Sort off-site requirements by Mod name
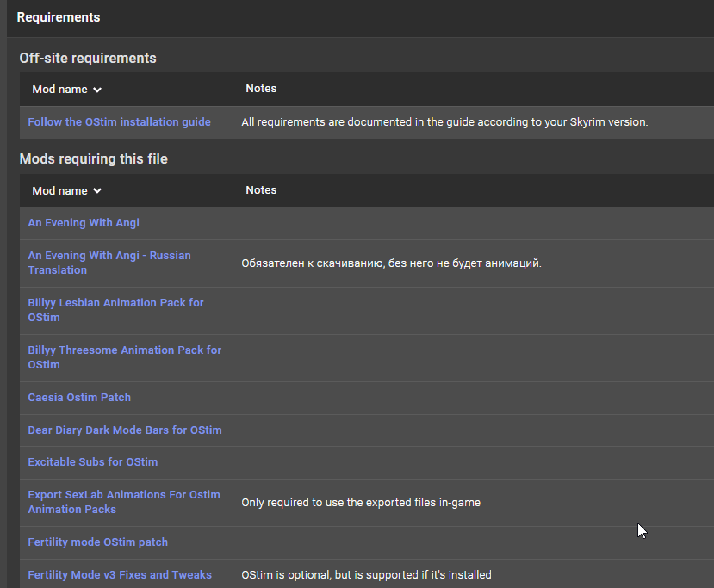714x588 pixels. 66,90
